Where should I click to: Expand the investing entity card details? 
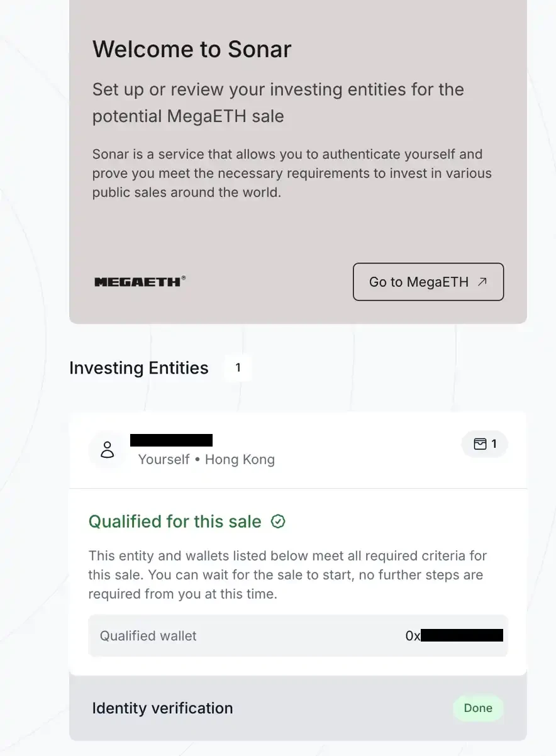(x=297, y=449)
